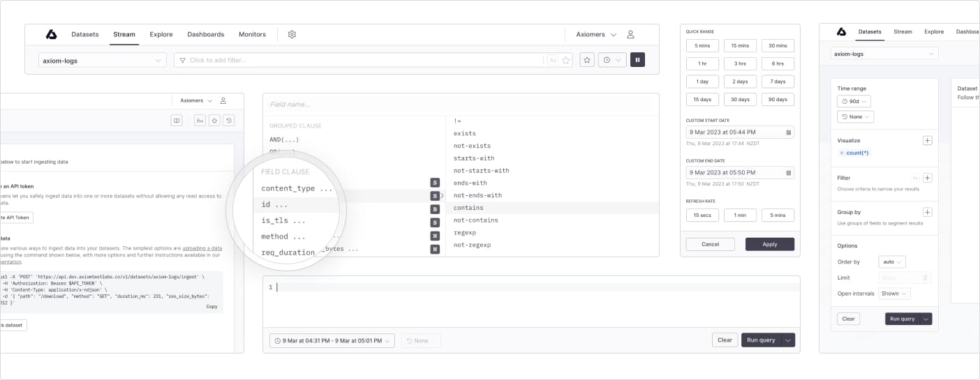Set refresh rate to 15 secs
The image size is (980, 380).
point(702,215)
